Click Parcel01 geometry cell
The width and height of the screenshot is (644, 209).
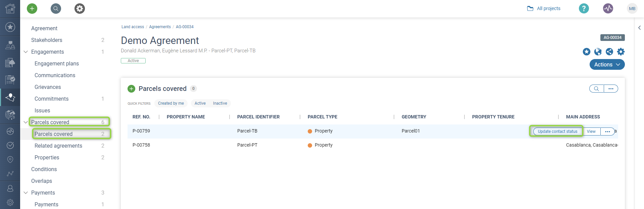pyautogui.click(x=411, y=131)
